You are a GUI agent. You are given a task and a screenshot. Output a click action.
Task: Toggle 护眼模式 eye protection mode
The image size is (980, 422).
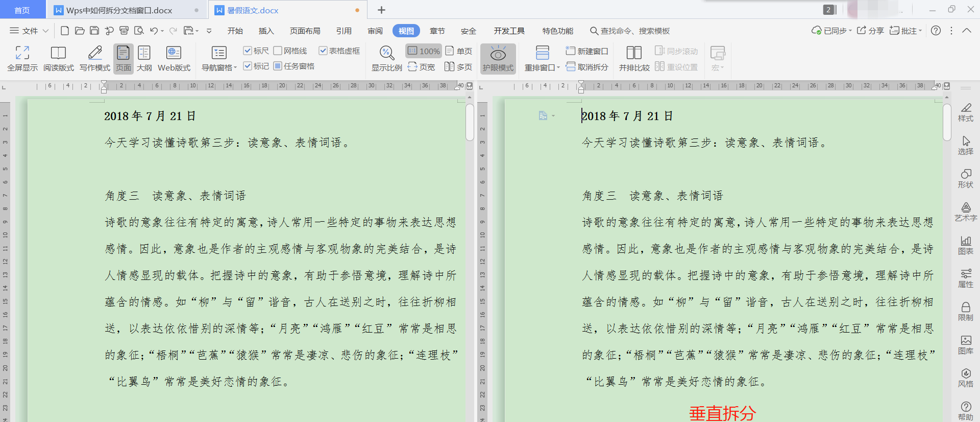tap(498, 58)
